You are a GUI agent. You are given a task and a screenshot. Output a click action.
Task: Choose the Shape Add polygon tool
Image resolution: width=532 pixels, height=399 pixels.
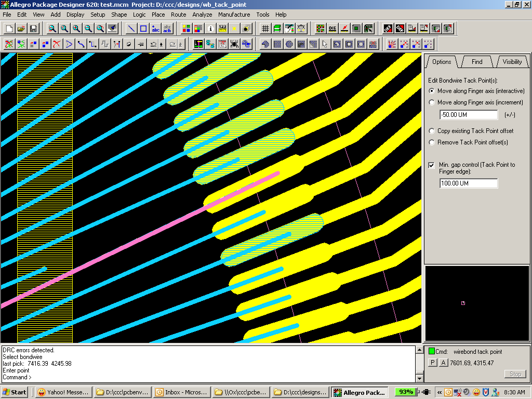point(265,44)
